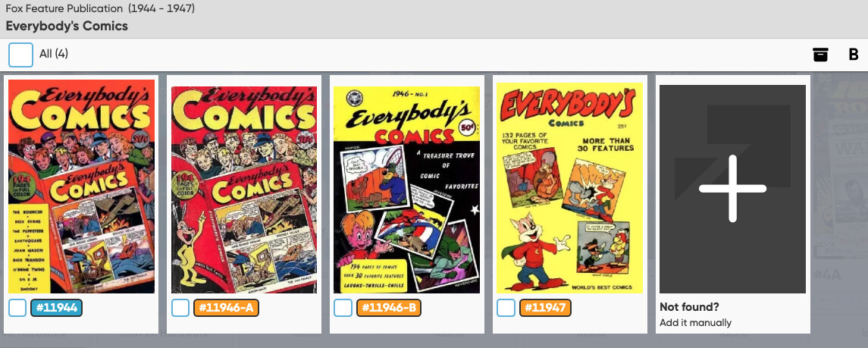Click the orange #11946-A issue tag
The image size is (868, 348).
(x=226, y=308)
